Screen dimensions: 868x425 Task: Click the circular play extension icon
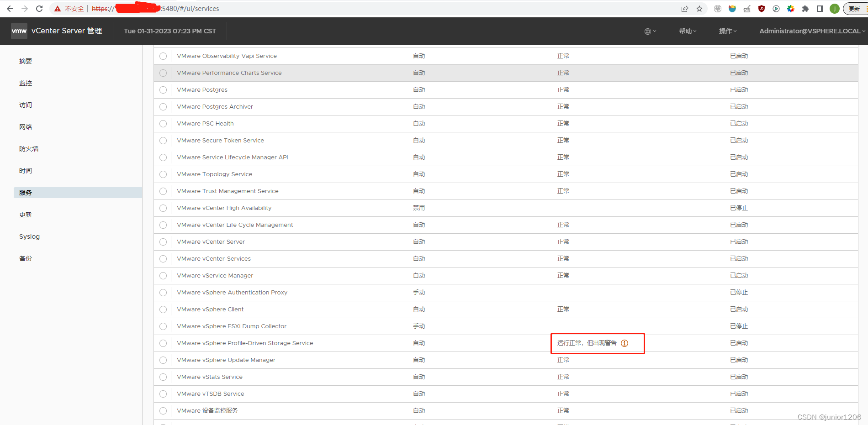[x=776, y=9]
